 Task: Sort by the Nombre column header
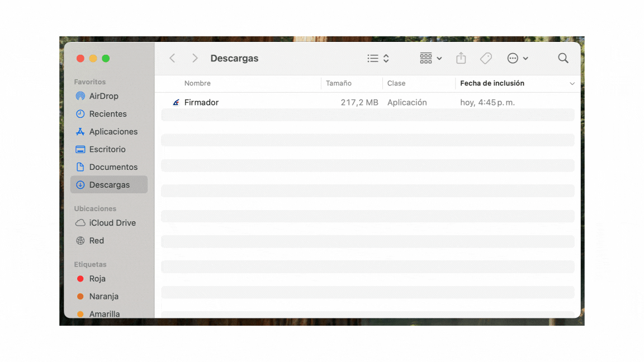tap(197, 83)
